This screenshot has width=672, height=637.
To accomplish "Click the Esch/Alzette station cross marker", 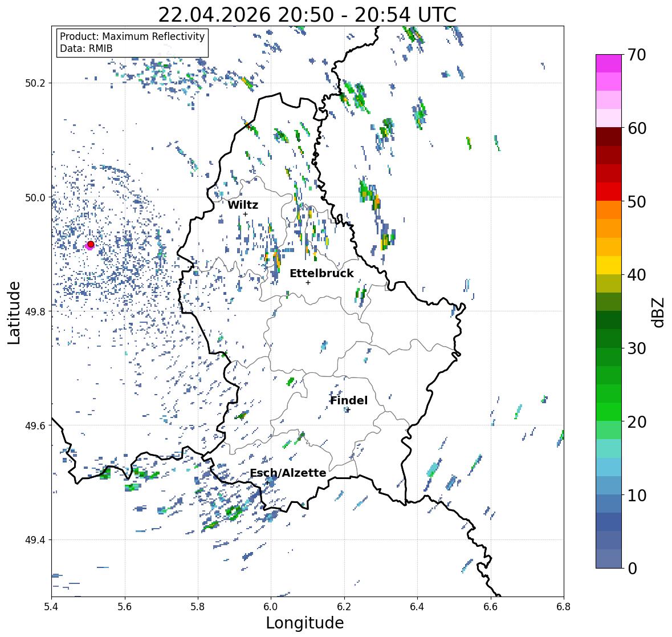I will pyautogui.click(x=267, y=482).
